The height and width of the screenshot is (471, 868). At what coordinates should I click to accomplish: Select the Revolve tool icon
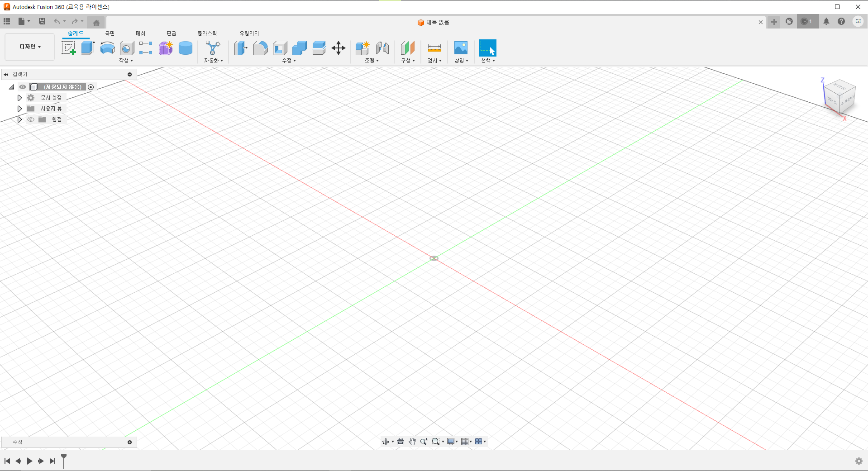[107, 48]
